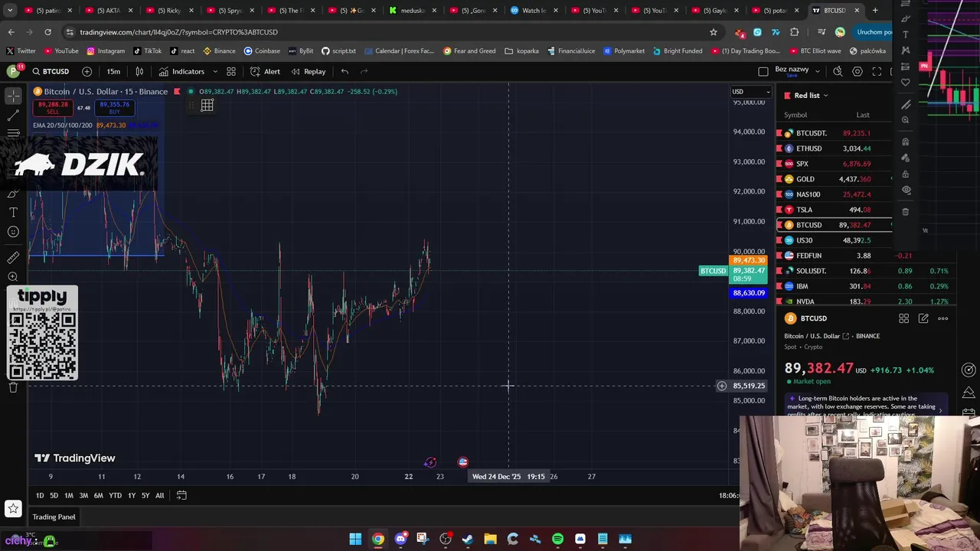Click the red SELL price button
The image size is (980, 551).
click(x=53, y=108)
